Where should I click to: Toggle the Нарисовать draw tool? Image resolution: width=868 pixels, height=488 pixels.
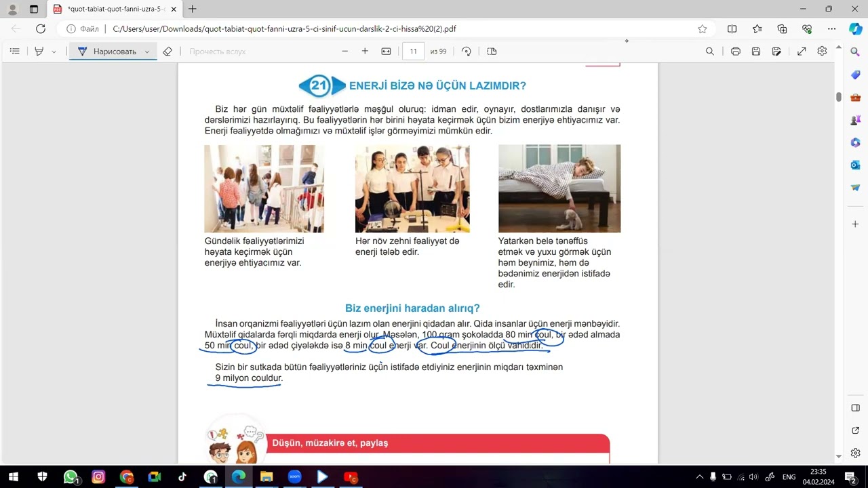point(107,52)
